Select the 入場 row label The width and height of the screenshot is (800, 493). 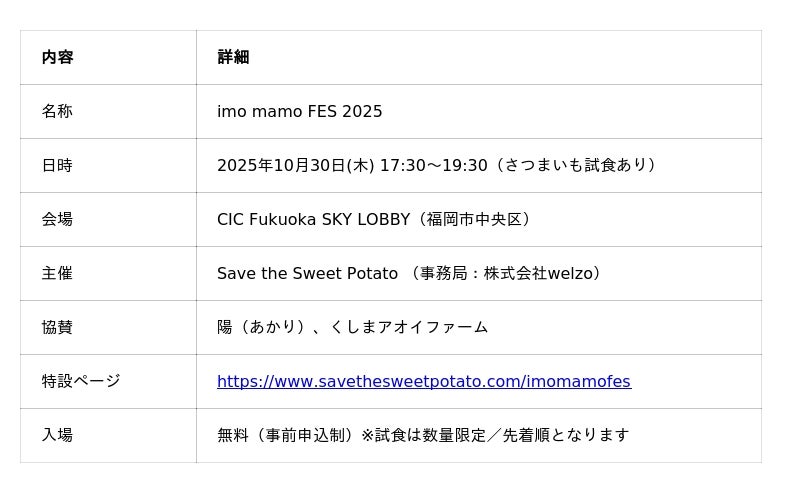pos(57,435)
